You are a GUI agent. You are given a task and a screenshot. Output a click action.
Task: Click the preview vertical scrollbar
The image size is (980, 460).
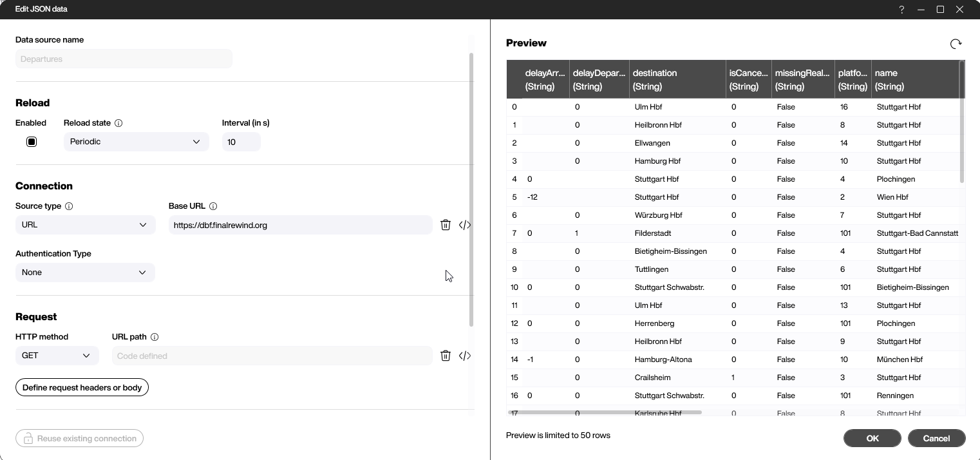[x=962, y=122]
